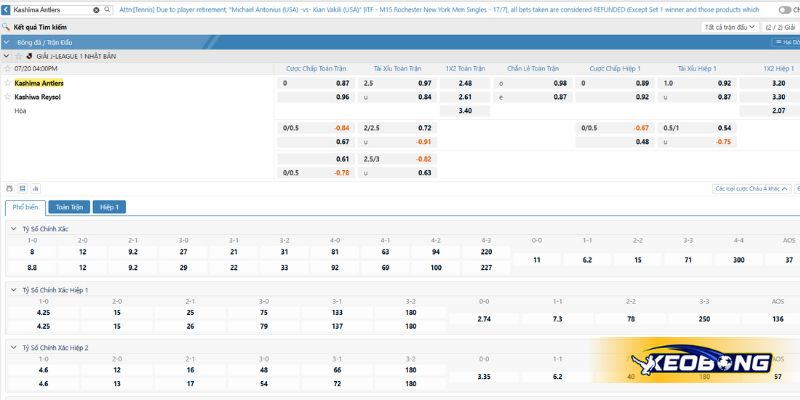Switch to the Toàn Trận tab

tap(68, 207)
